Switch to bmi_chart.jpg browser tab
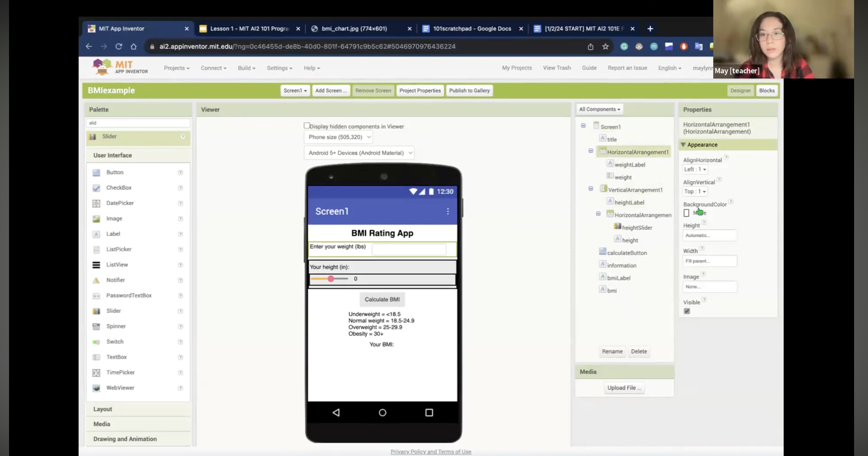868x456 pixels. coord(354,29)
